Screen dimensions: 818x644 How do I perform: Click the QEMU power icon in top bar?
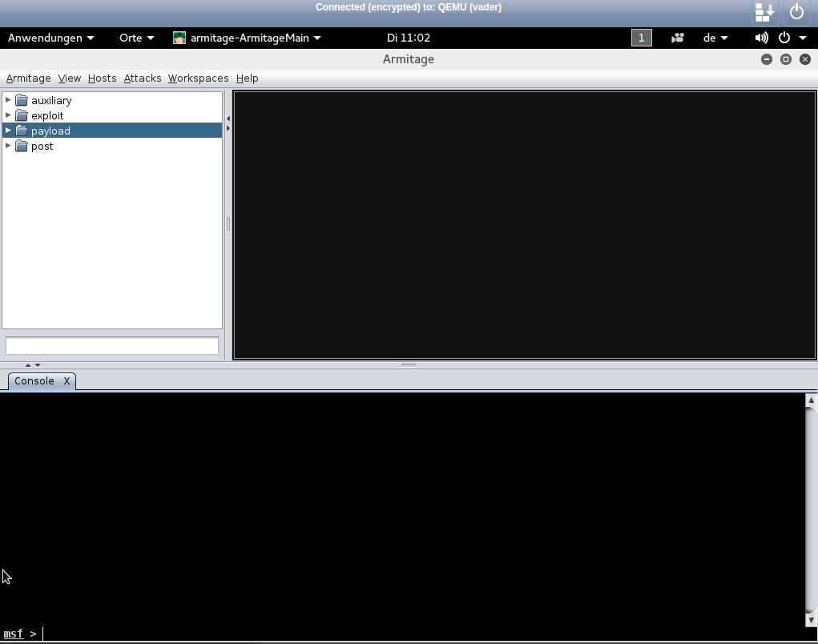796,12
